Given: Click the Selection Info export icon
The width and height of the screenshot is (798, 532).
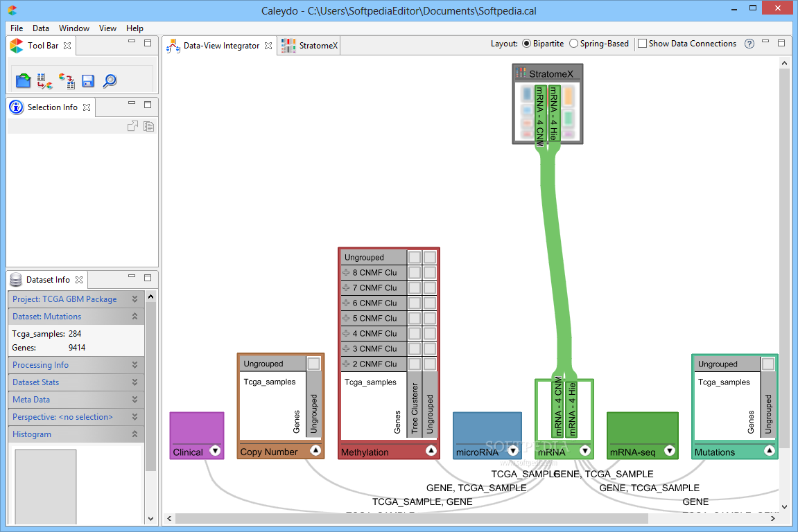Looking at the screenshot, I should click(x=133, y=126).
